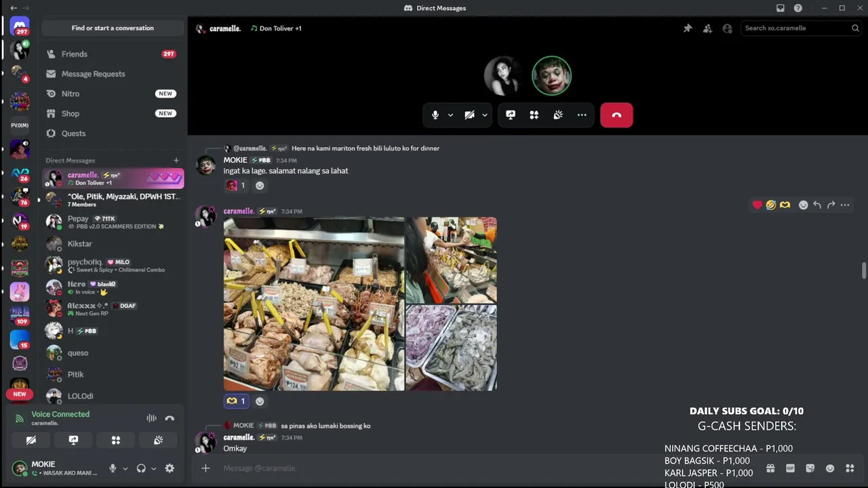Expand output device options in user panel

[153, 468]
